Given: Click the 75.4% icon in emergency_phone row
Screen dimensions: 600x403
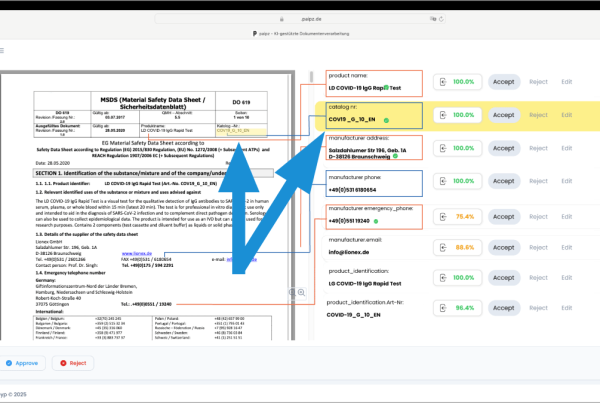Looking at the screenshot, I should tap(443, 217).
